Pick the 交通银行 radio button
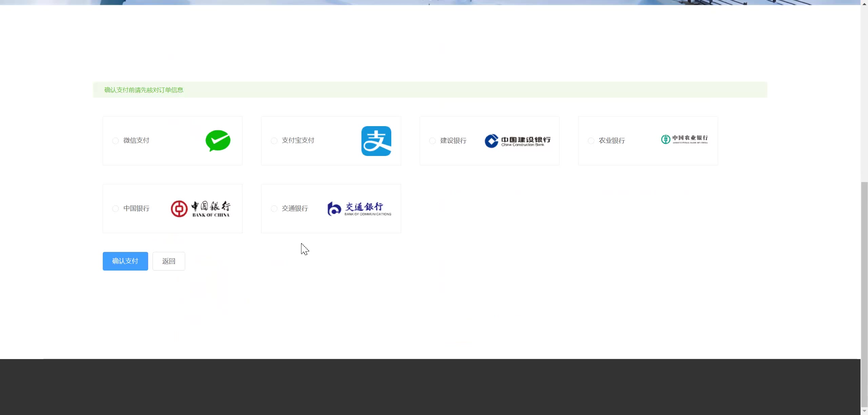 (274, 209)
